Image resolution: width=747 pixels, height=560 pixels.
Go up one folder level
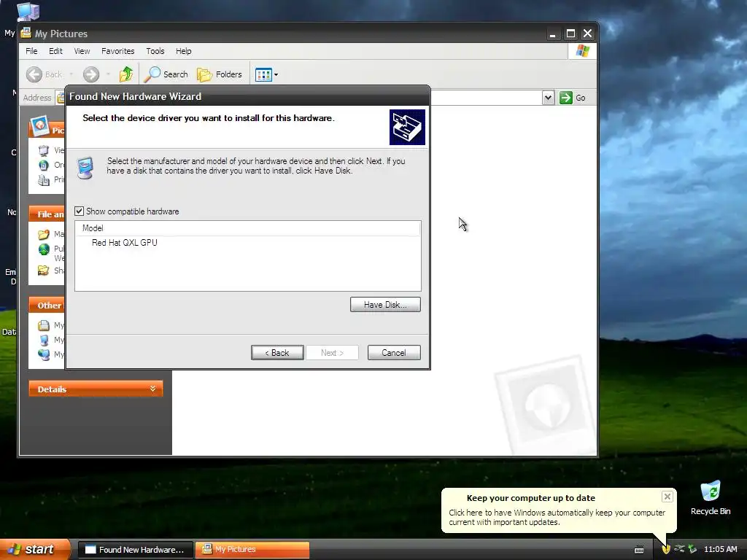[126, 74]
